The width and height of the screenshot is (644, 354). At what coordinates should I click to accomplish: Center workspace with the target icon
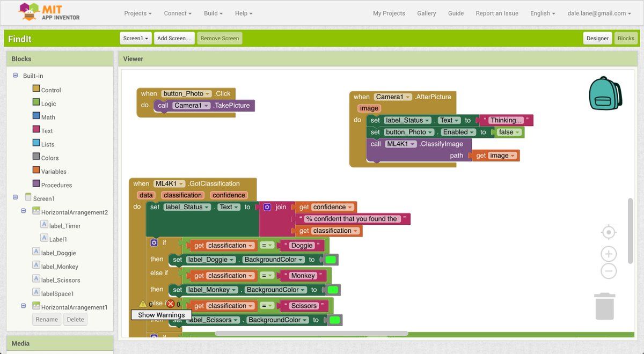coord(609,232)
